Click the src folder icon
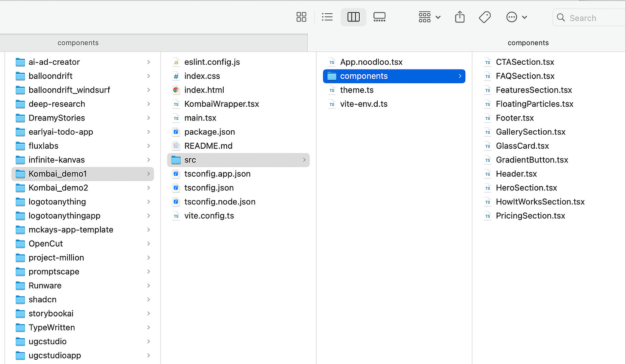The image size is (625, 364). click(176, 160)
